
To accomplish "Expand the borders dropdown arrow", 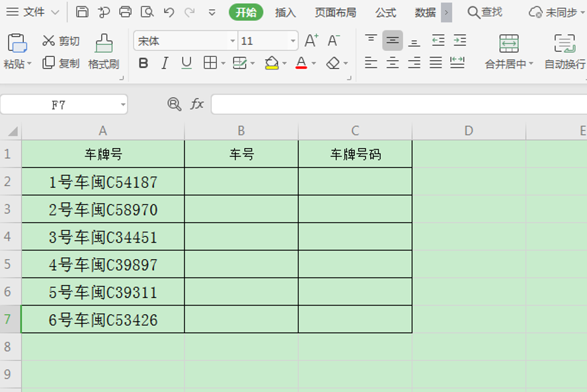I will click(x=223, y=63).
